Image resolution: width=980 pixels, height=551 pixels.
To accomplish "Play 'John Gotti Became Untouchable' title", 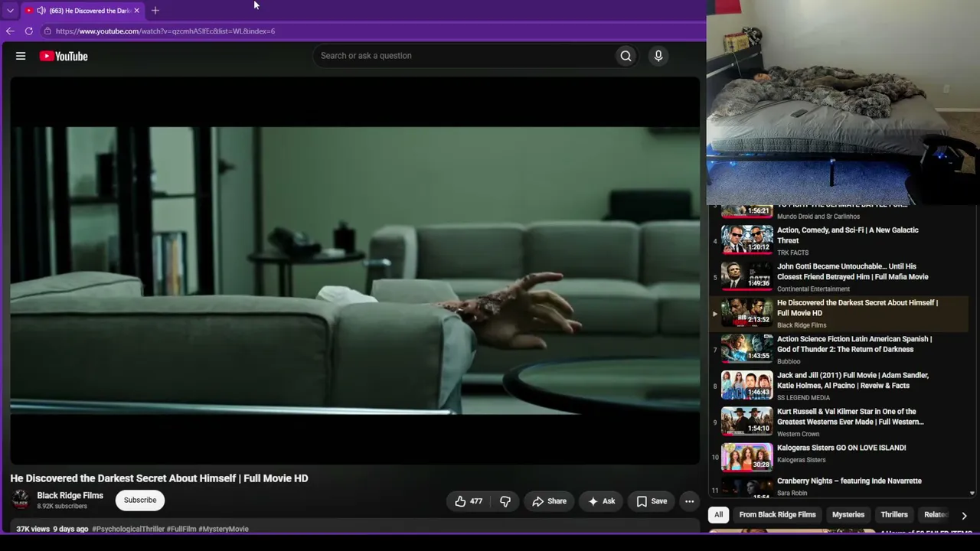I will tap(853, 272).
